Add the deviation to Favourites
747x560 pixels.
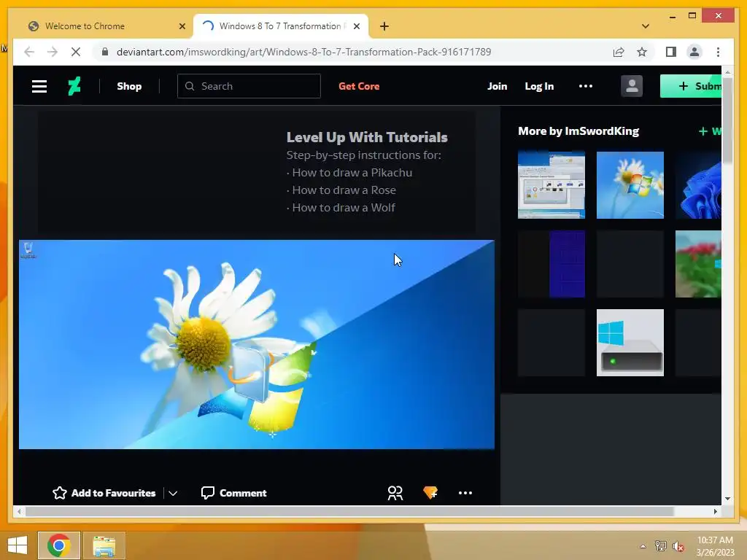(x=104, y=493)
